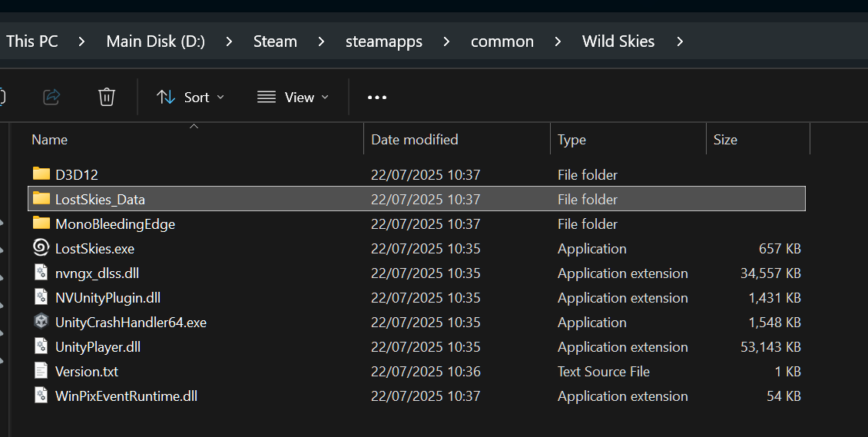Select the NVUnityPlugin.dll file name

tap(108, 297)
